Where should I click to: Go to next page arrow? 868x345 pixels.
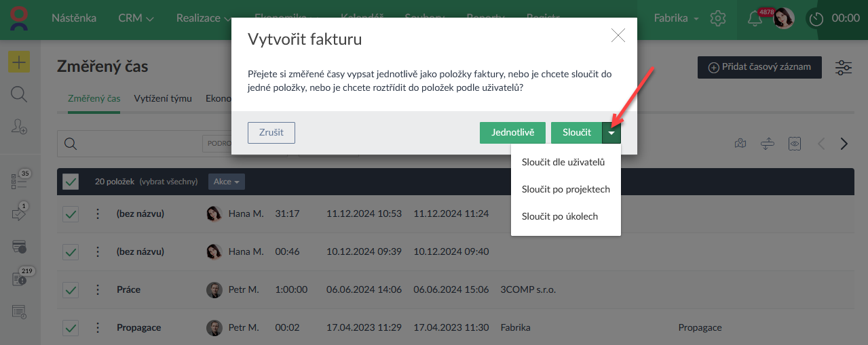[844, 144]
